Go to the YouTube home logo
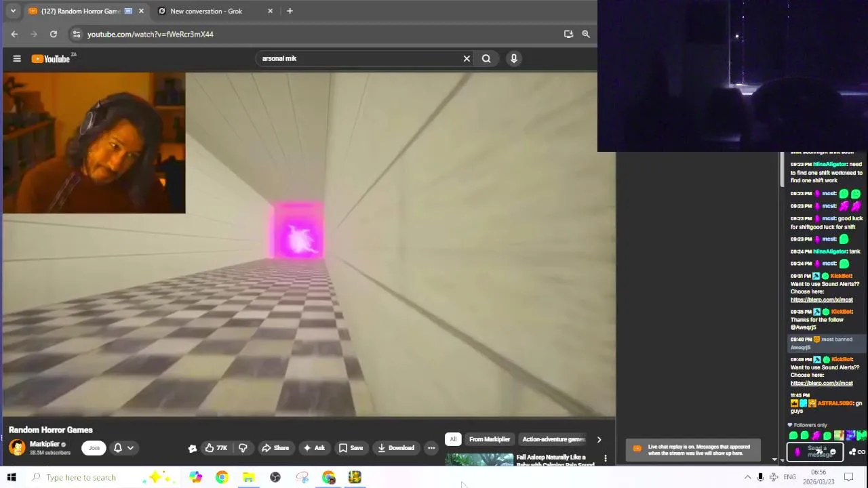The height and width of the screenshot is (488, 868). (x=51, y=58)
